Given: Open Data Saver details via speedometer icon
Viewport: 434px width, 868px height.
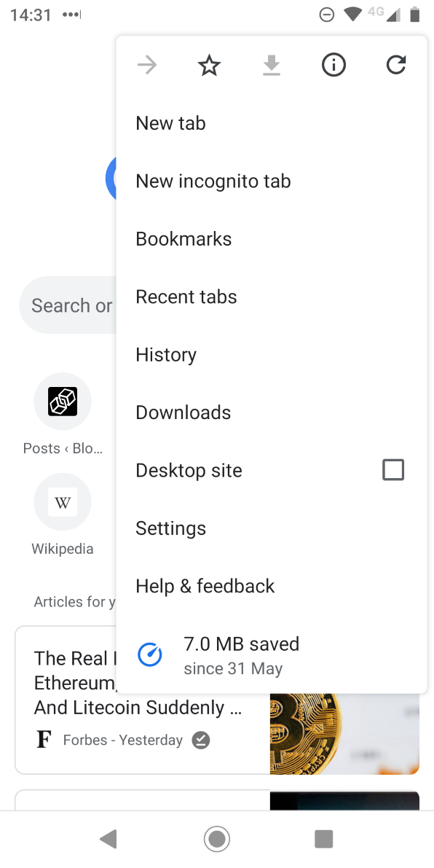Looking at the screenshot, I should [149, 654].
